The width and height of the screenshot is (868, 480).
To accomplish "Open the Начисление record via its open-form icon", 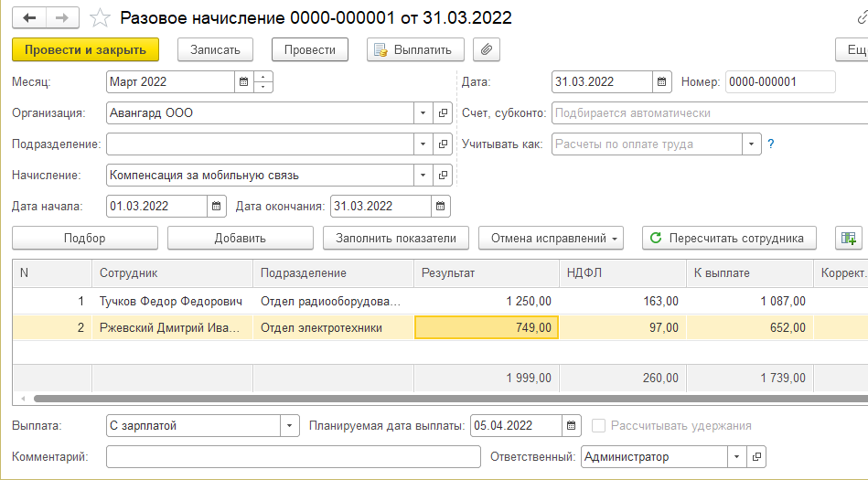I will pos(443,175).
